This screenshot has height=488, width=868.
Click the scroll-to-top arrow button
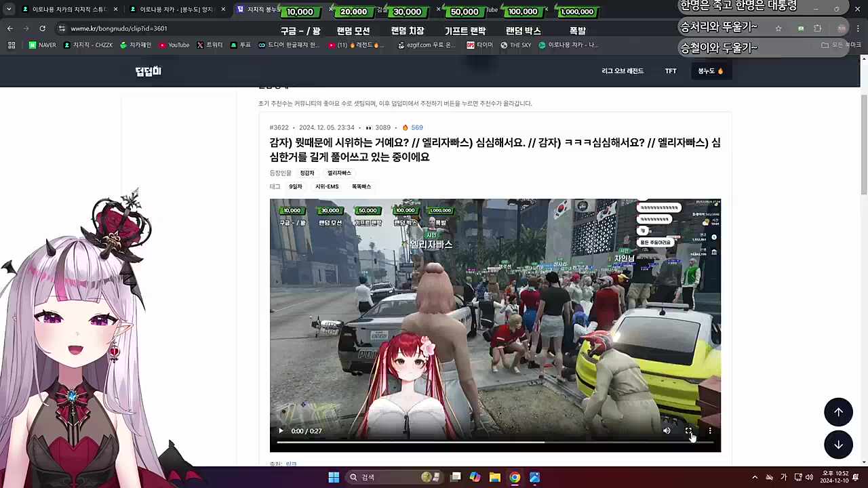[838, 412]
